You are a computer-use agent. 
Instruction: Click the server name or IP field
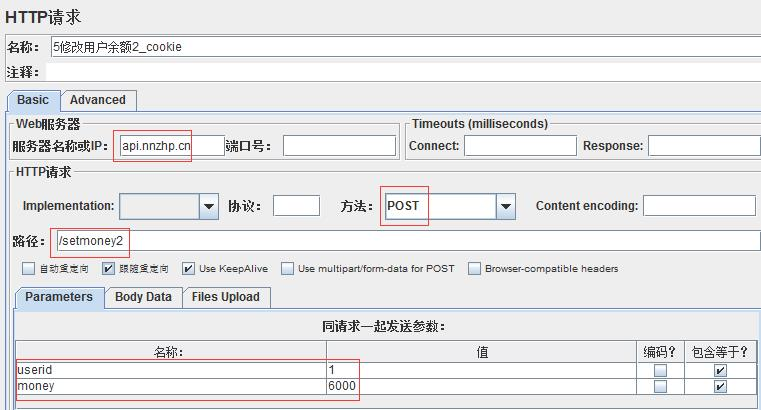tap(172, 146)
